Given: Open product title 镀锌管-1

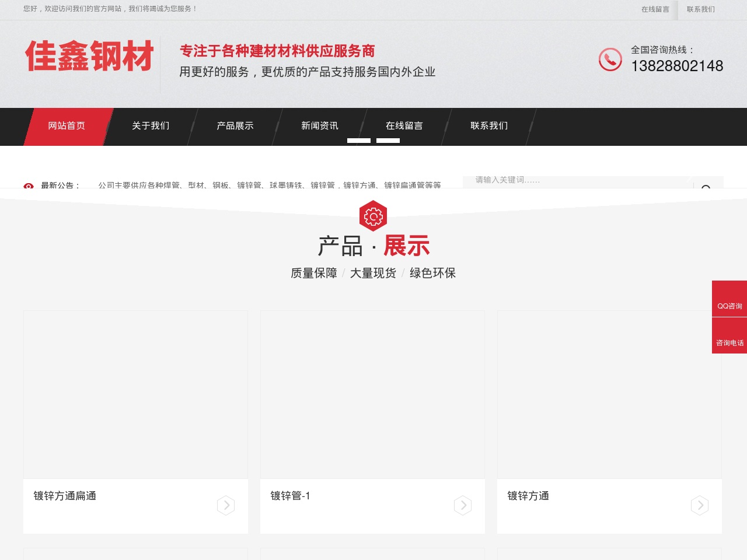Looking at the screenshot, I should tap(290, 496).
